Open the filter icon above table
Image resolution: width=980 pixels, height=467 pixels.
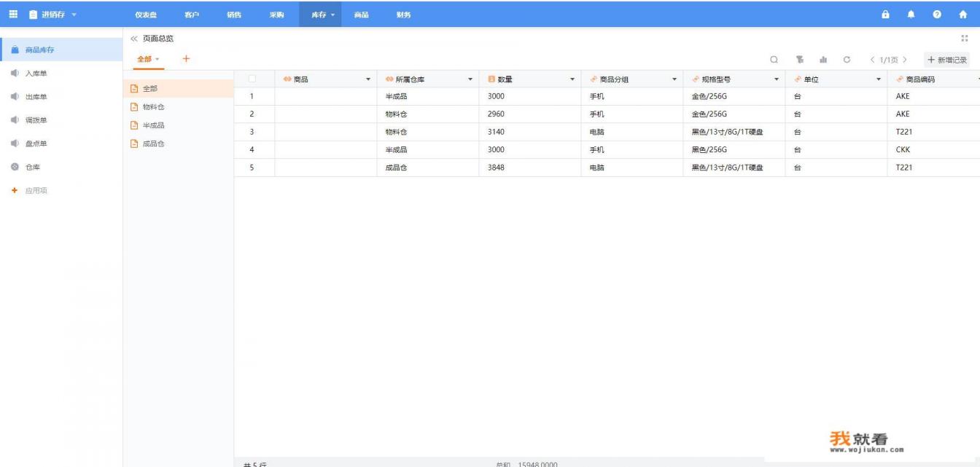(799, 60)
